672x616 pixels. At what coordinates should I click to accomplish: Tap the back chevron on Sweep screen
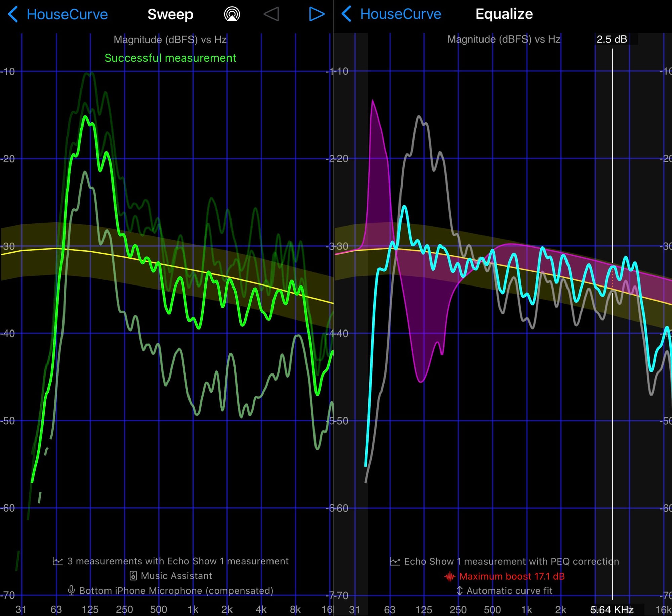13,14
